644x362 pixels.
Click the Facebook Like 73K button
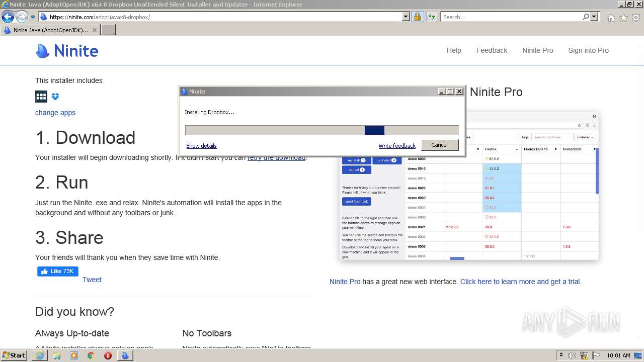(x=58, y=271)
